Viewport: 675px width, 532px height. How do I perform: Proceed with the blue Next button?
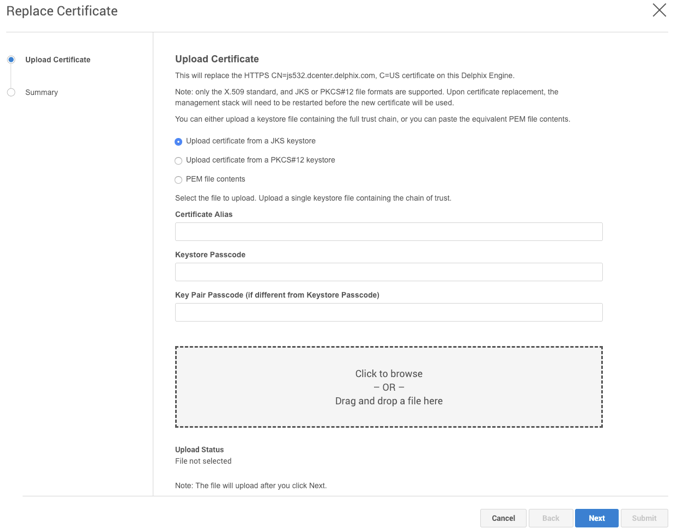596,518
